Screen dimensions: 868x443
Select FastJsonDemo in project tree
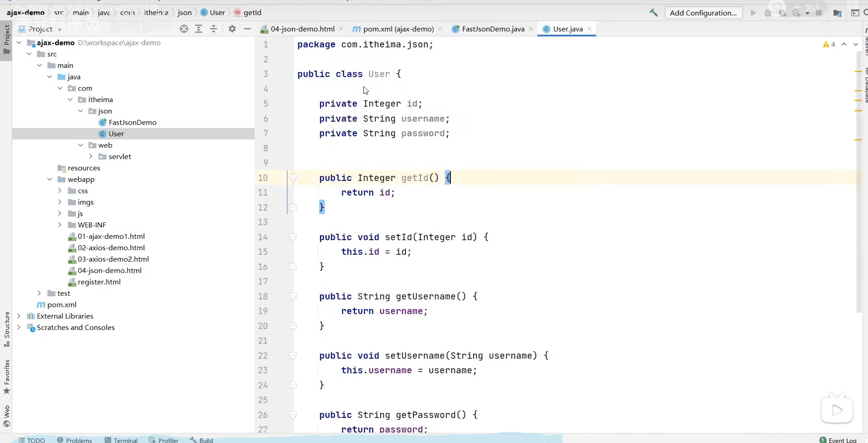[x=133, y=122]
